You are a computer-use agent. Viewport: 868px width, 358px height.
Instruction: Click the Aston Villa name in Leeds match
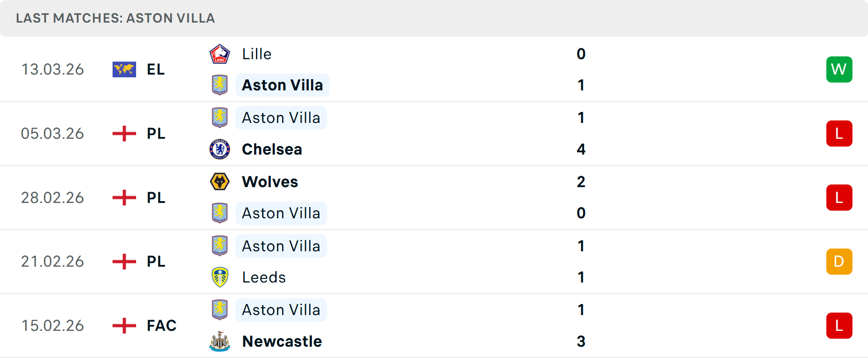point(281,246)
